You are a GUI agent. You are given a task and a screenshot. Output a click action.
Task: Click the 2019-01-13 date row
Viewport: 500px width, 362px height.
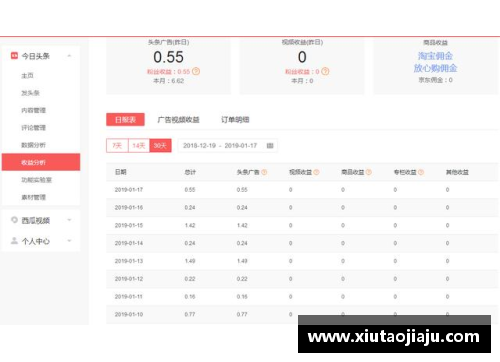302,261
